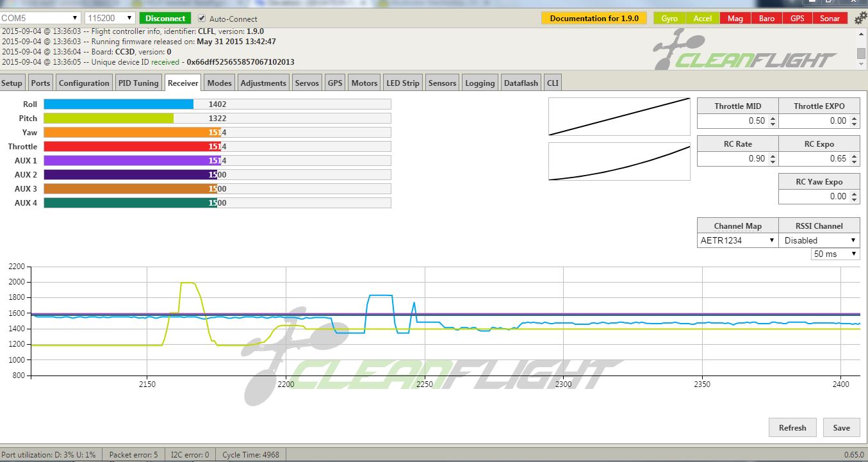Click the Mag sensor indicator
868x462 pixels.
tap(735, 18)
